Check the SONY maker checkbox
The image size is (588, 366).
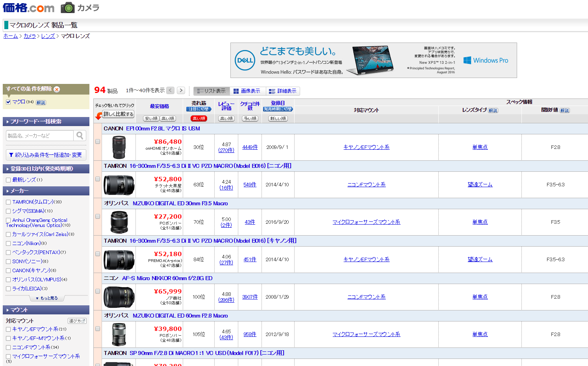click(x=8, y=262)
